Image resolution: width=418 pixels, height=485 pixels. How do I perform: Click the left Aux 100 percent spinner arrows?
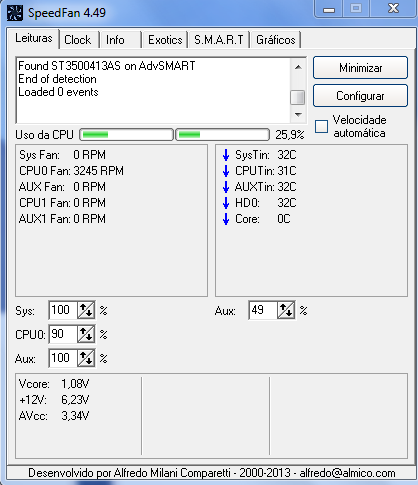point(86,358)
